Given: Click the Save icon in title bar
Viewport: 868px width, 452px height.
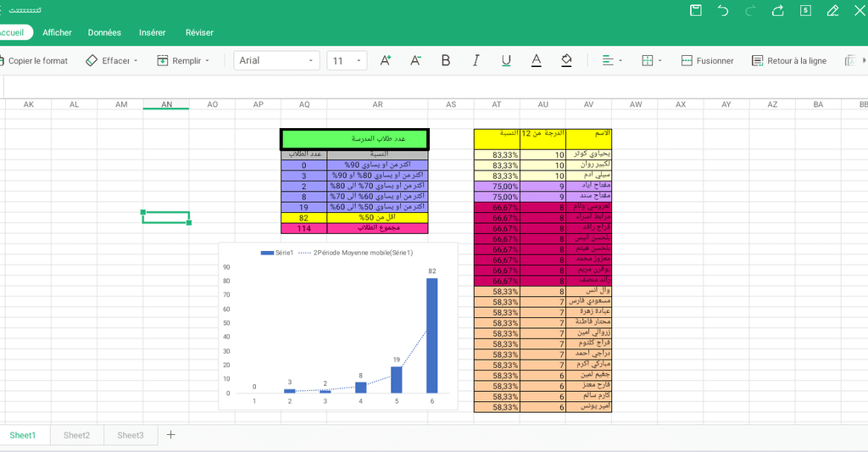Looking at the screenshot, I should [x=696, y=10].
